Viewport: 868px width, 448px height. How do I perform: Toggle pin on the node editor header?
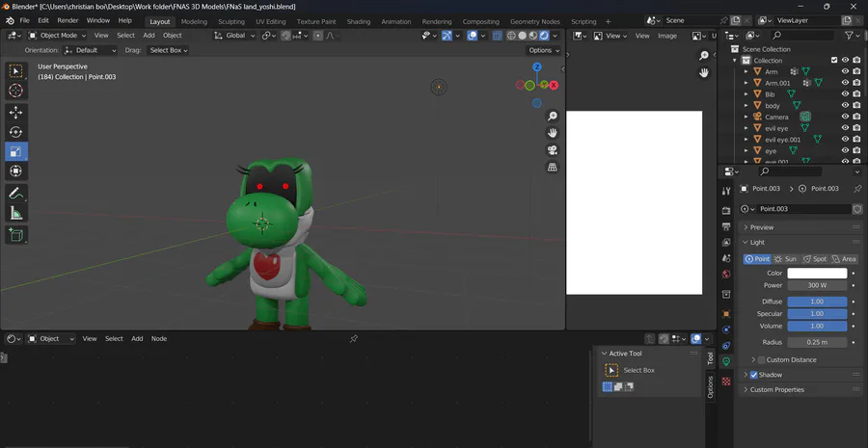pos(354,338)
